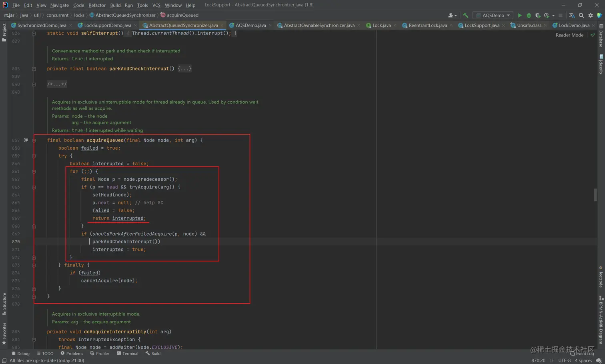The height and width of the screenshot is (364, 605).
Task: Click the profiler run icon
Action: (x=547, y=15)
